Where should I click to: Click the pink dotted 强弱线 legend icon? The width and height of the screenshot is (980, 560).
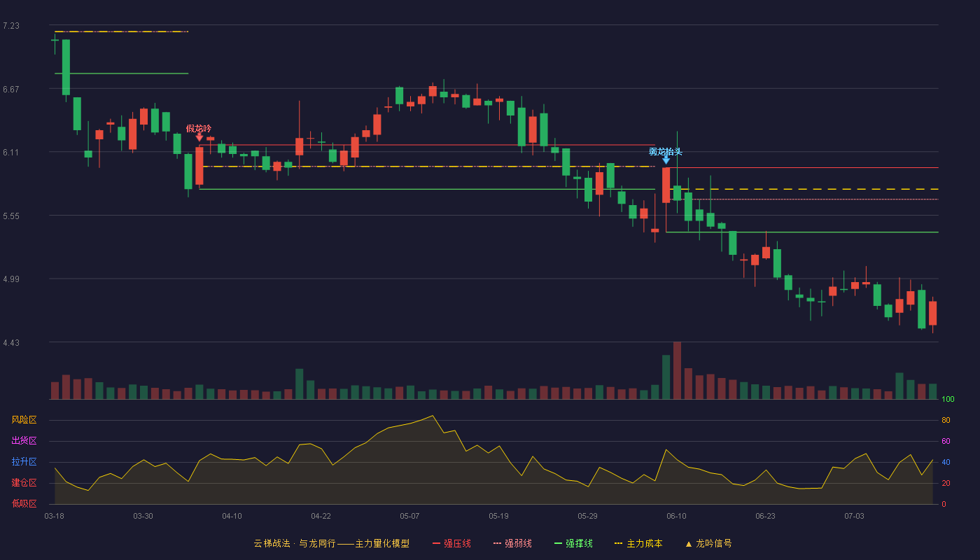pos(498,544)
